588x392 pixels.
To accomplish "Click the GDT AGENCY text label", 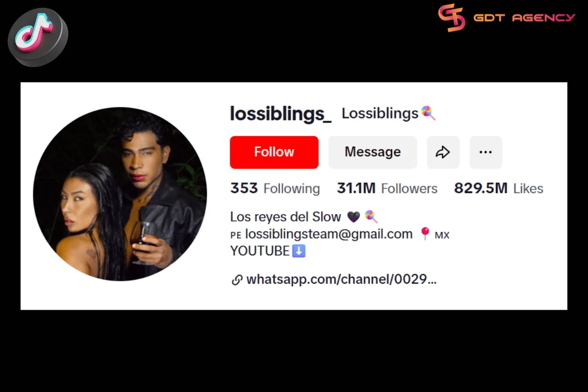I will click(524, 18).
